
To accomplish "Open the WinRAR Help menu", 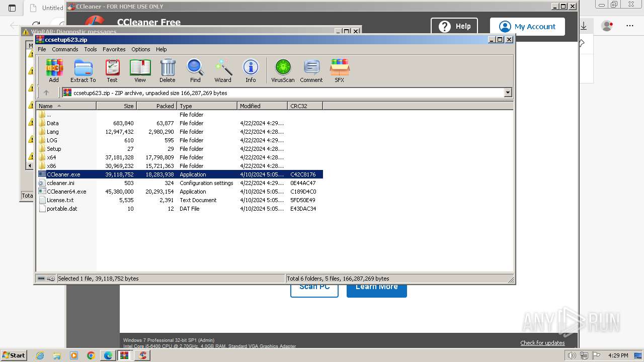I will coord(161,49).
